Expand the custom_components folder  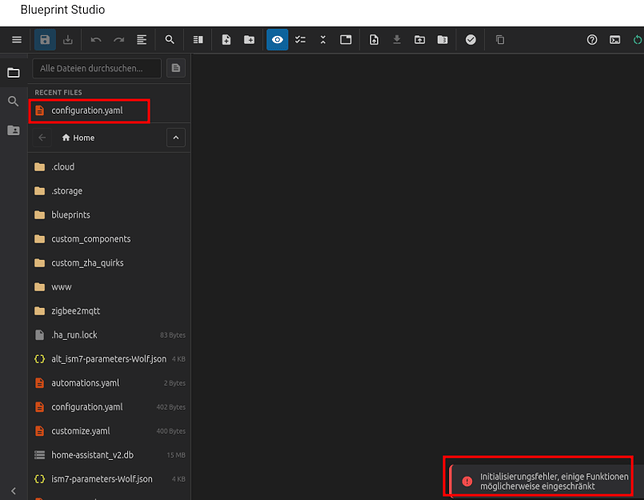click(109, 239)
